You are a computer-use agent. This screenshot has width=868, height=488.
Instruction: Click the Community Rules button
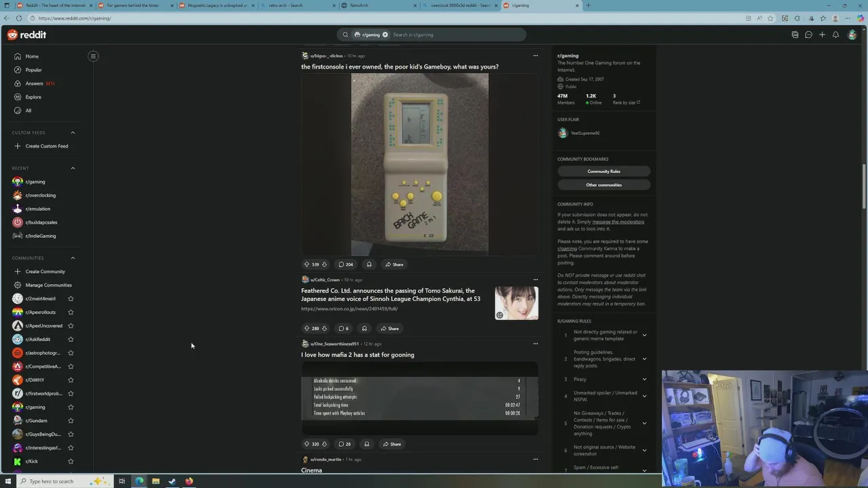(x=604, y=171)
